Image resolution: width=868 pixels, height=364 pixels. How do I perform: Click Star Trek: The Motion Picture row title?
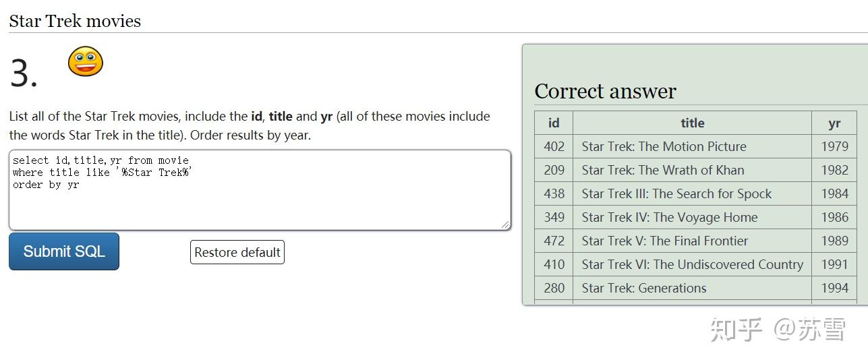tap(664, 146)
